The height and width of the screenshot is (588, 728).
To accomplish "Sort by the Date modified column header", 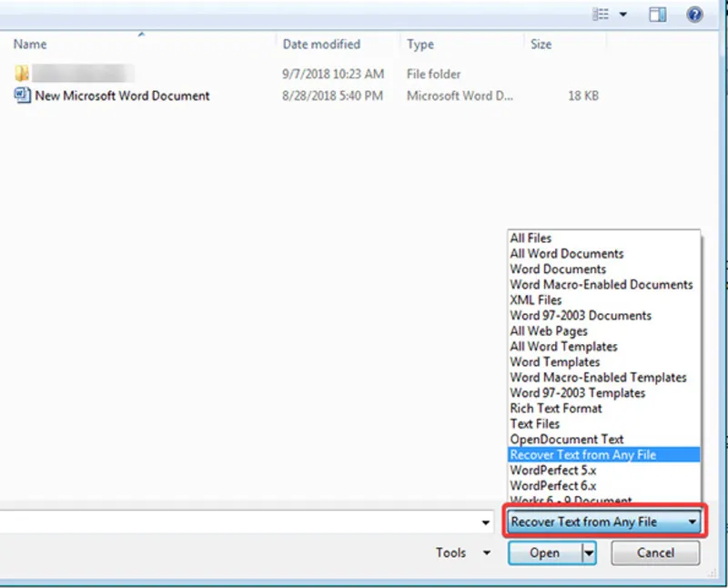I will click(321, 44).
